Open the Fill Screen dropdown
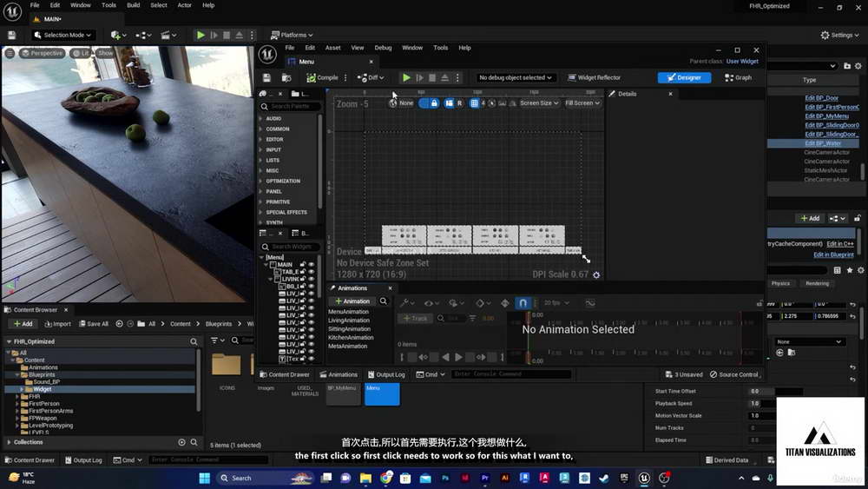The image size is (868, 489). coord(582,103)
